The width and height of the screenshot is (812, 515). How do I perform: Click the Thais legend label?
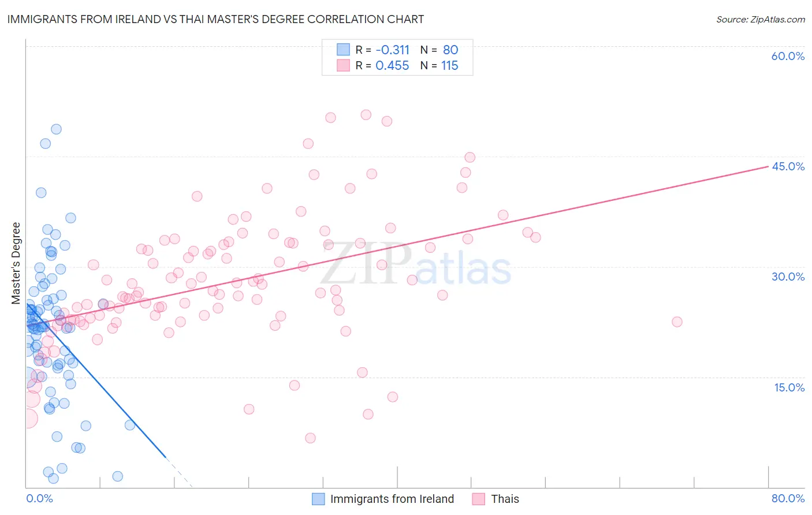tap(505, 499)
